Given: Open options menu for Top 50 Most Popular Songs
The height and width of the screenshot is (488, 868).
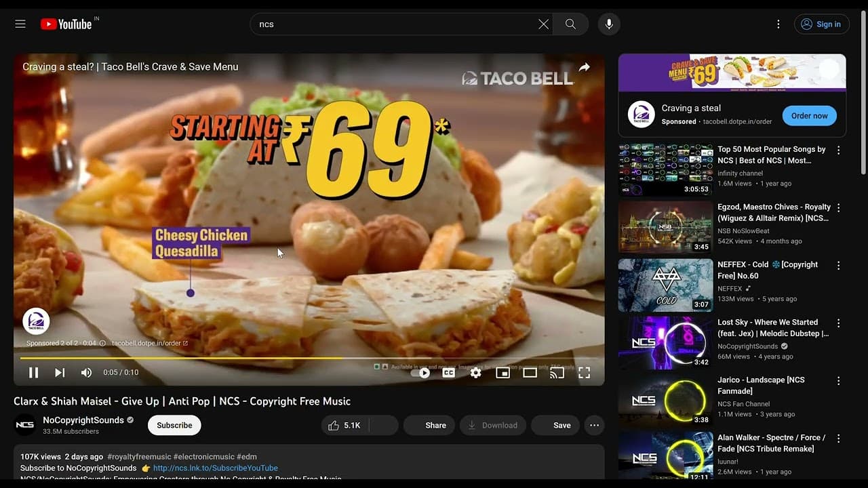Looking at the screenshot, I should point(838,150).
